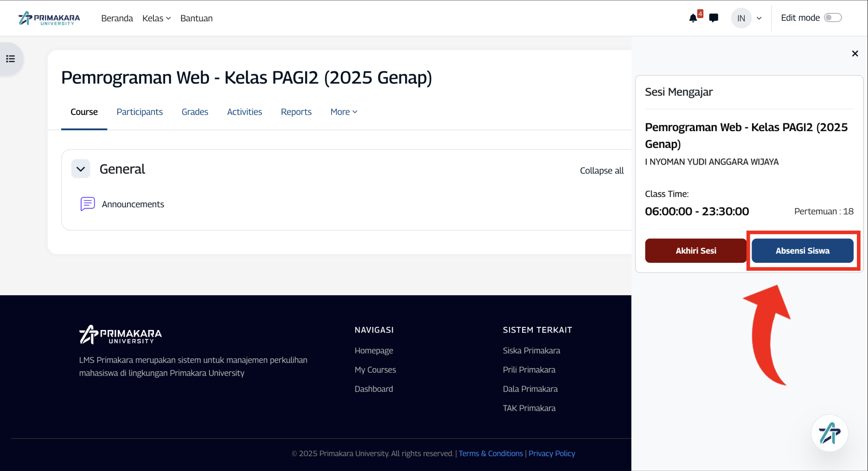Open the TAK Primakara link
The width and height of the screenshot is (868, 471).
[529, 408]
